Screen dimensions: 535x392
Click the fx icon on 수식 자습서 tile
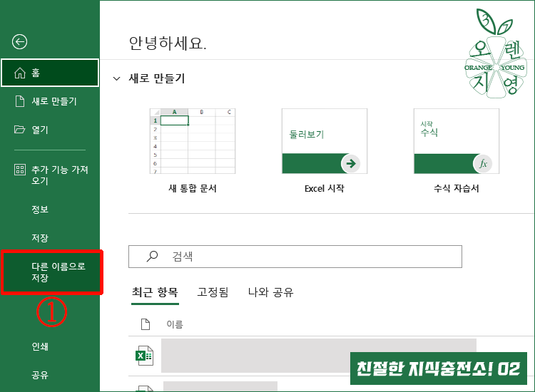[x=482, y=164]
